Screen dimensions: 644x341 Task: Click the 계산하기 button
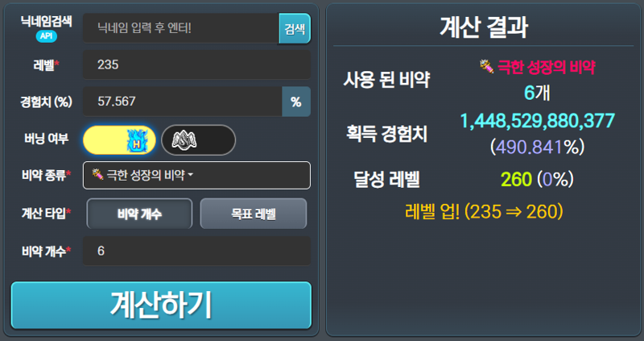click(162, 306)
